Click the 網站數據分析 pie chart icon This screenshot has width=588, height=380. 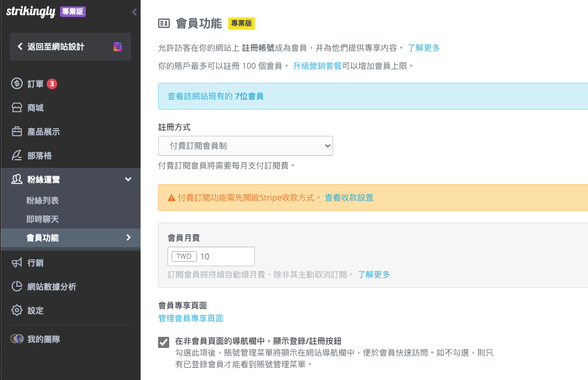[x=17, y=287]
